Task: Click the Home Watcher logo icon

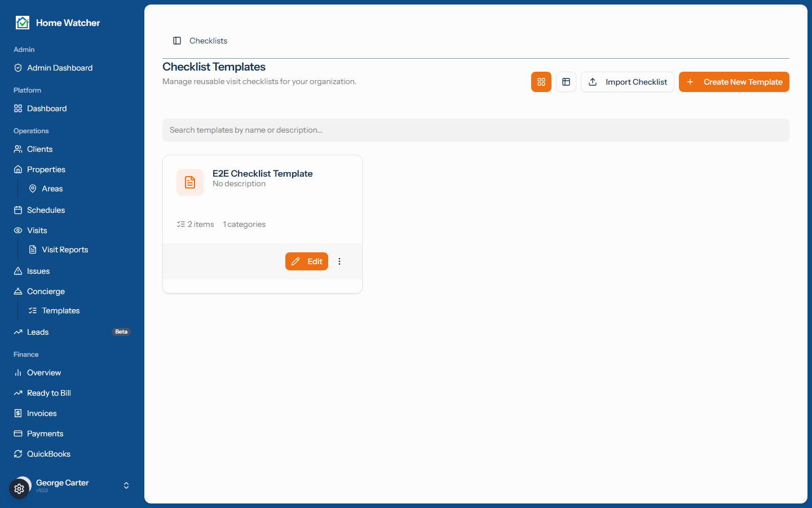Action: 23,23
